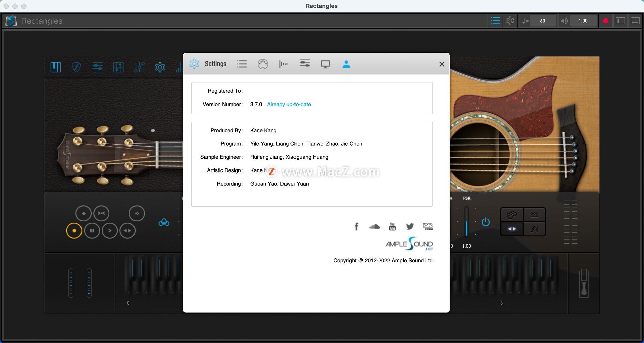Viewport: 644px width, 343px height.
Task: Close the Settings dialog with the X
Action: tap(442, 64)
